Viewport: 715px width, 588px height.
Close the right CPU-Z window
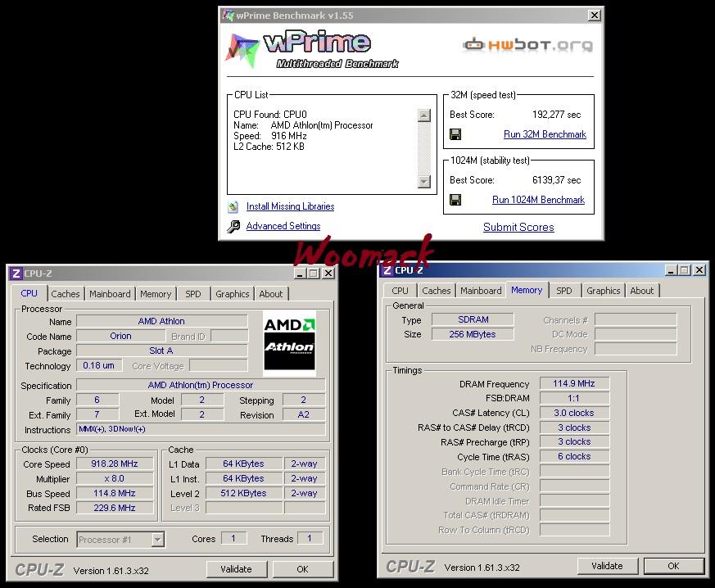click(699, 270)
